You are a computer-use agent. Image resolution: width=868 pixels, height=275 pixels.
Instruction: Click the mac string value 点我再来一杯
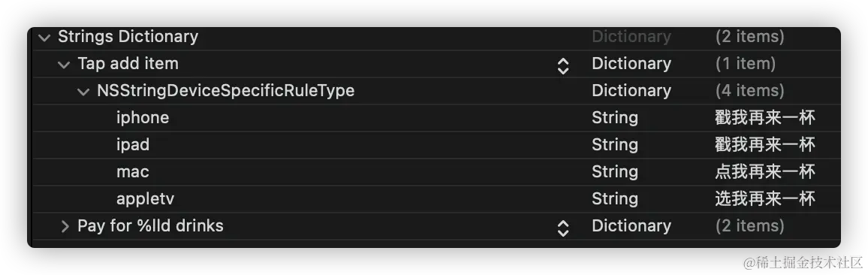click(x=764, y=172)
